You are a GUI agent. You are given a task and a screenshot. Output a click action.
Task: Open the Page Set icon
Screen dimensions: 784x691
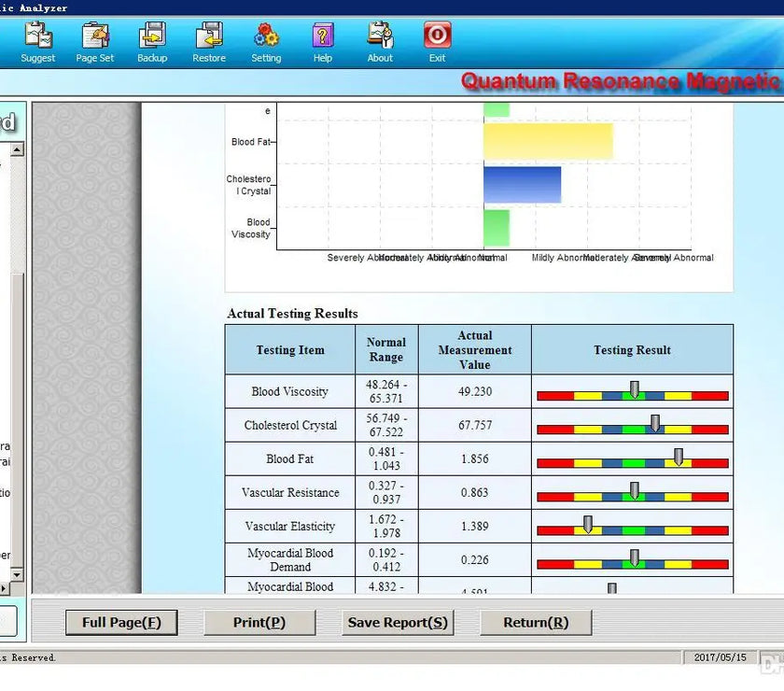[95, 42]
